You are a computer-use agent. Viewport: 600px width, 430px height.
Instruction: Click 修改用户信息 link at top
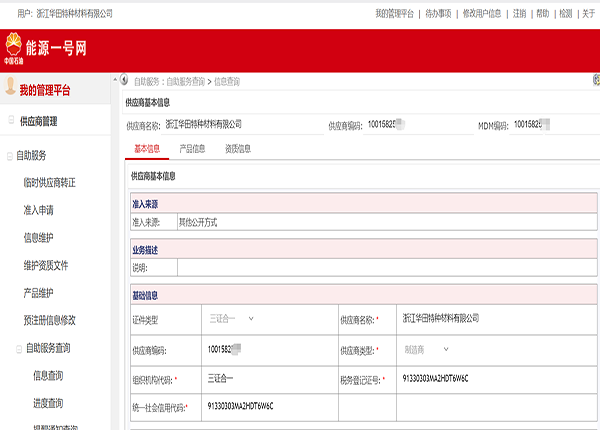point(485,13)
